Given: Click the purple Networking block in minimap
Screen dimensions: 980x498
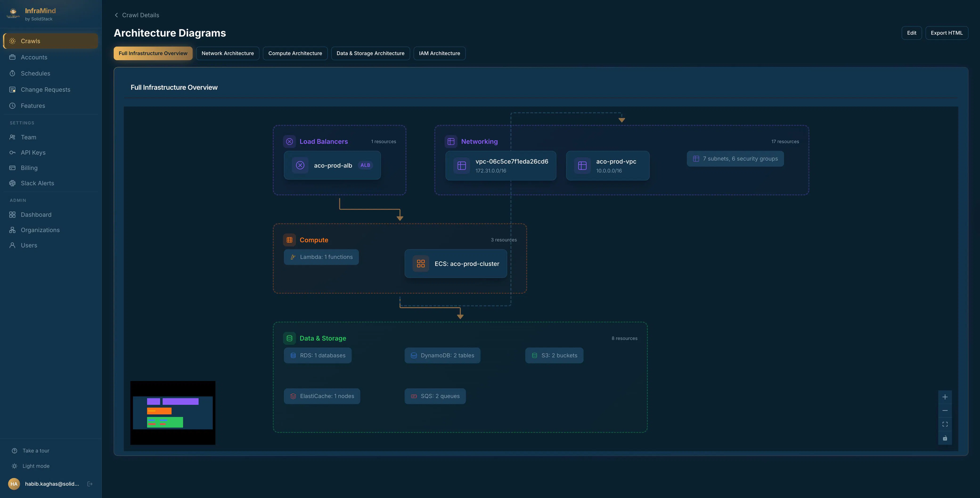Looking at the screenshot, I should point(180,402).
